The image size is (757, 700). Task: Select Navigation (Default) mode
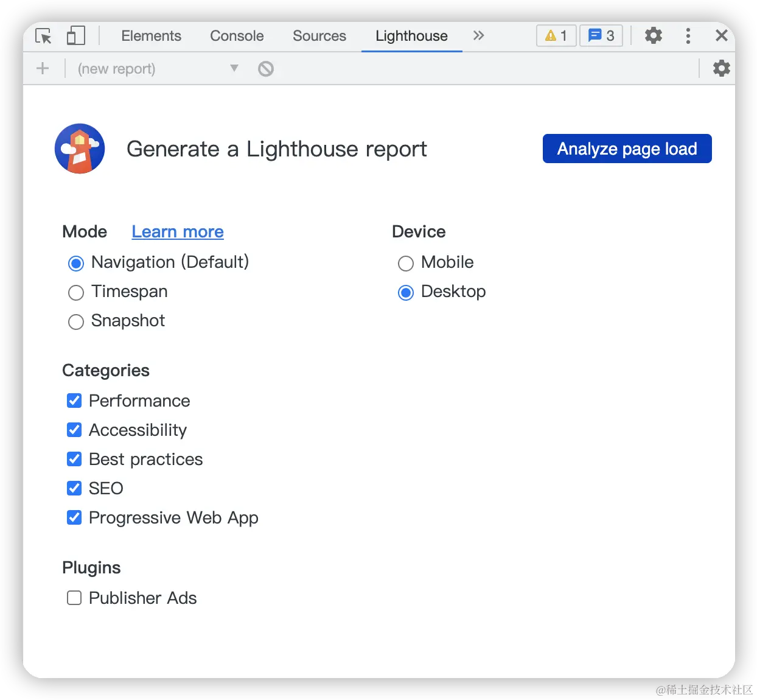tap(76, 264)
